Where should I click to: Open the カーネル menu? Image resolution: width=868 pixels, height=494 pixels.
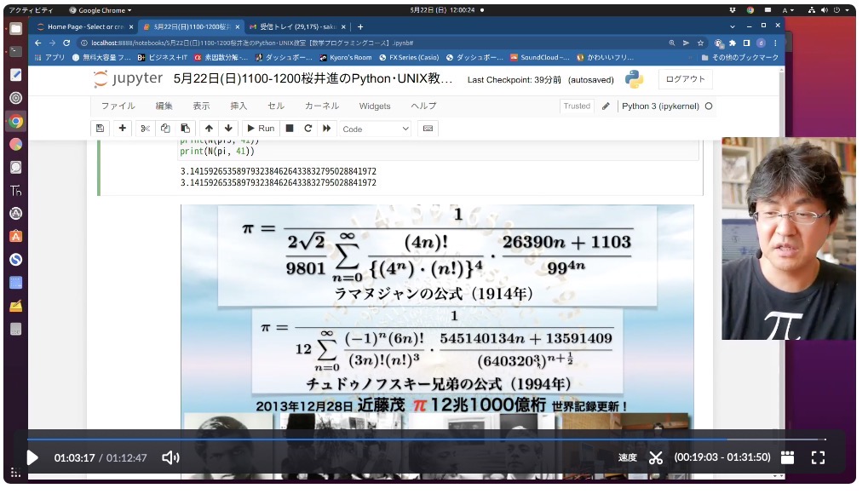point(322,106)
